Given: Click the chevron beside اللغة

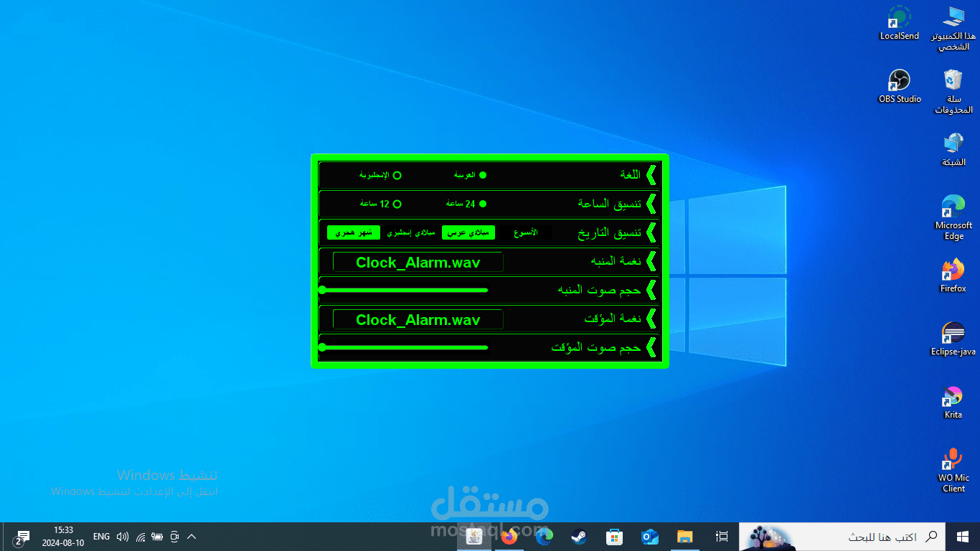Looking at the screenshot, I should [x=651, y=175].
